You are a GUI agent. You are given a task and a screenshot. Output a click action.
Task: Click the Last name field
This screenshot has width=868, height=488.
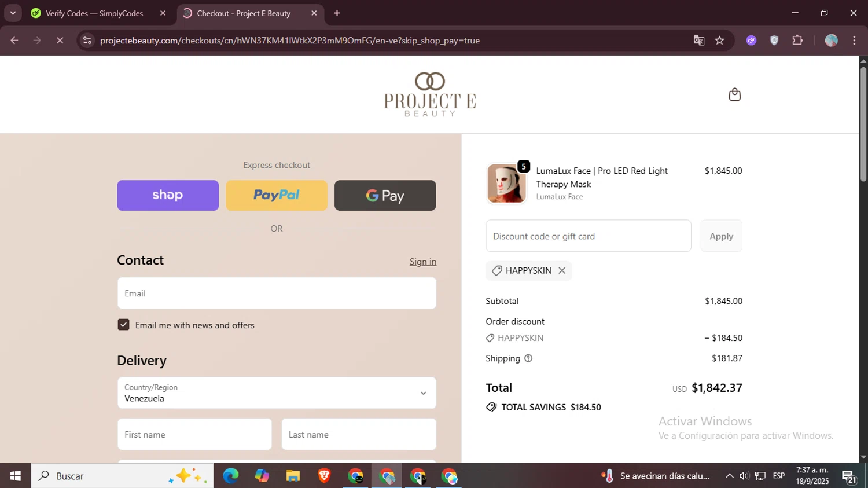[x=359, y=435]
